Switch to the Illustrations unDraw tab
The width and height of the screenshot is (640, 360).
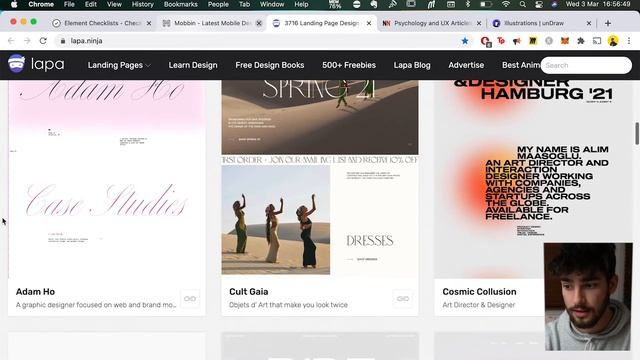(x=542, y=23)
